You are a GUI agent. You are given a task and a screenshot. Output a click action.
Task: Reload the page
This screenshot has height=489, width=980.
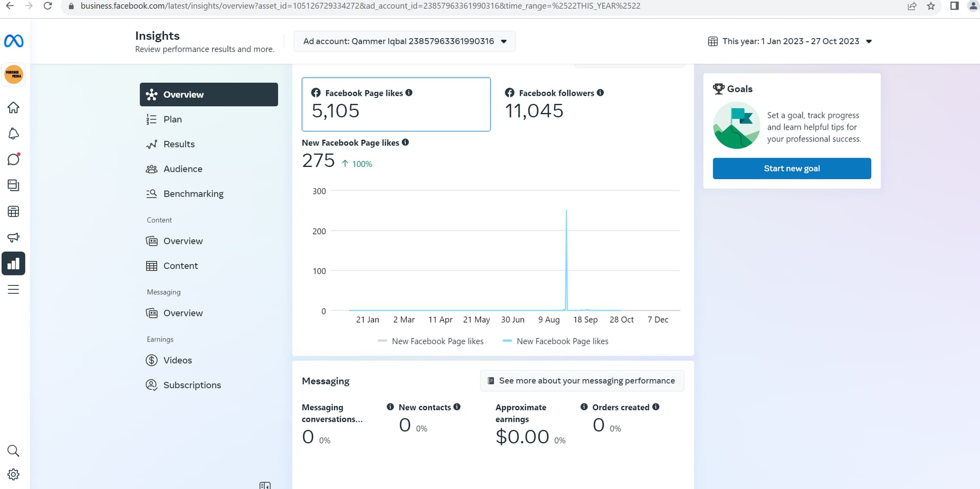[47, 6]
